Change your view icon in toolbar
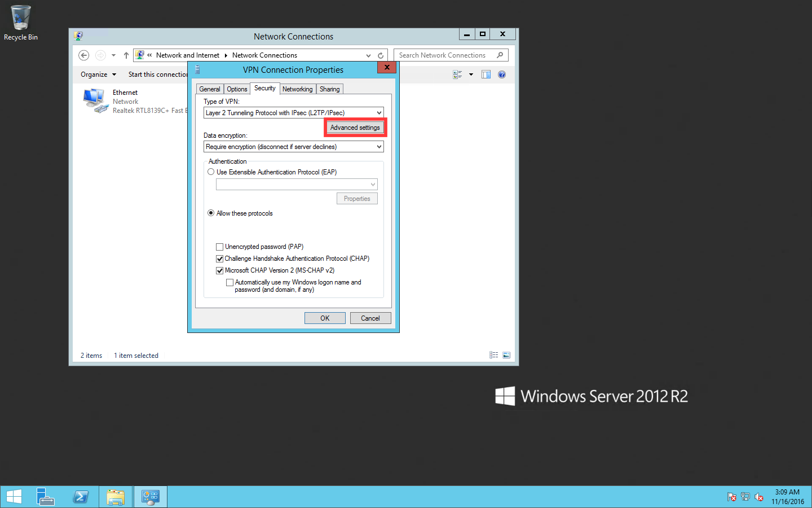 point(457,75)
